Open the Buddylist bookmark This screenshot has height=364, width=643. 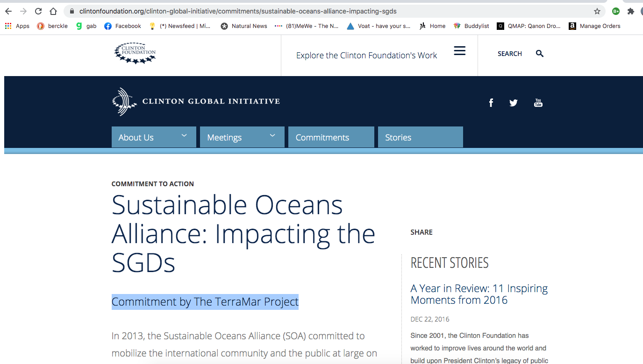pos(471,26)
